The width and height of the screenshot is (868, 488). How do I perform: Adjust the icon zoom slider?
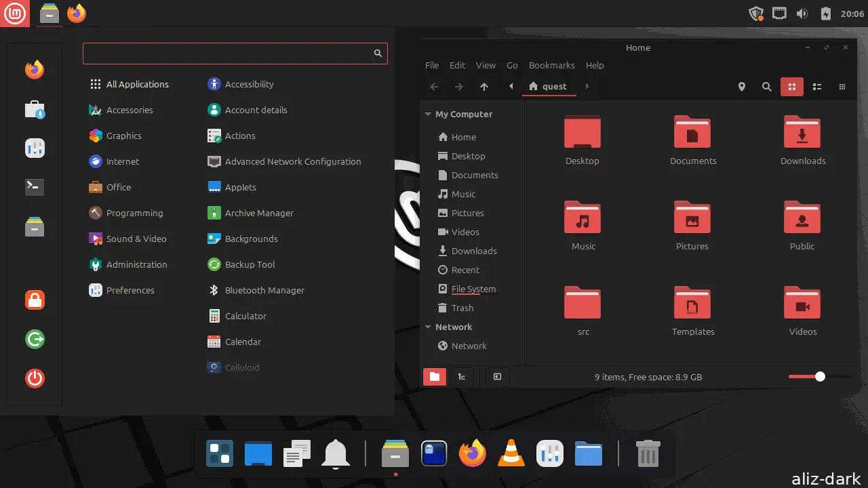point(820,377)
